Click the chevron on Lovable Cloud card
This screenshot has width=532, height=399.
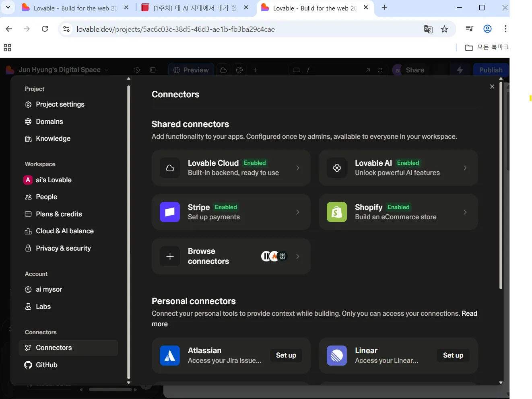[298, 168]
